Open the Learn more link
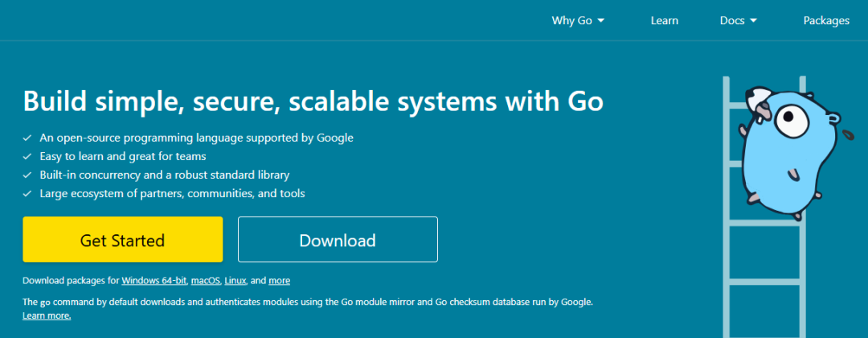 coord(47,315)
